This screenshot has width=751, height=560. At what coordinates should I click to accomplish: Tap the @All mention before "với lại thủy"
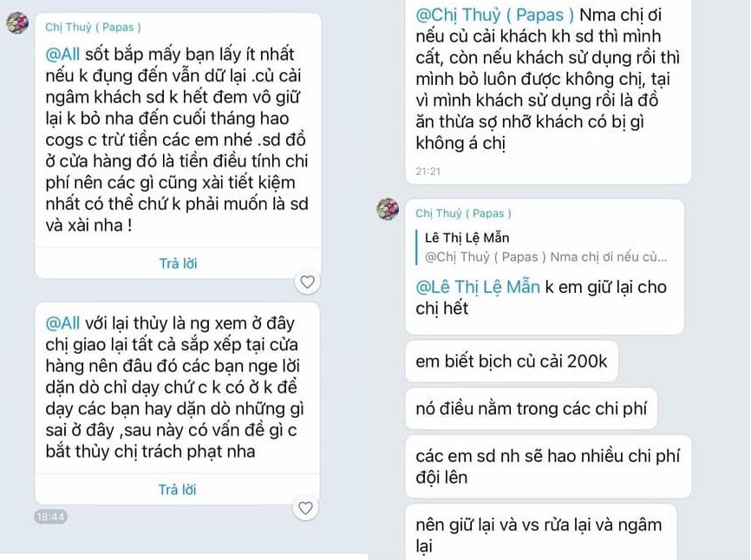point(62,323)
